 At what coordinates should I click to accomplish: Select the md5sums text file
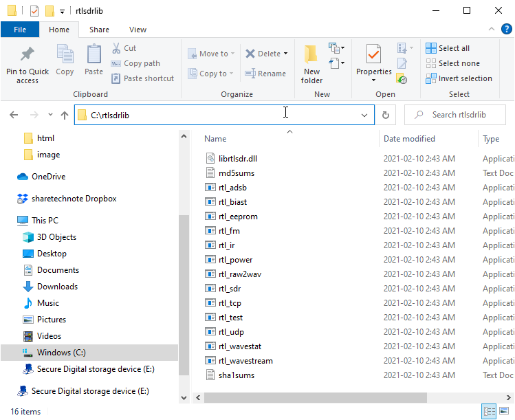click(230, 173)
